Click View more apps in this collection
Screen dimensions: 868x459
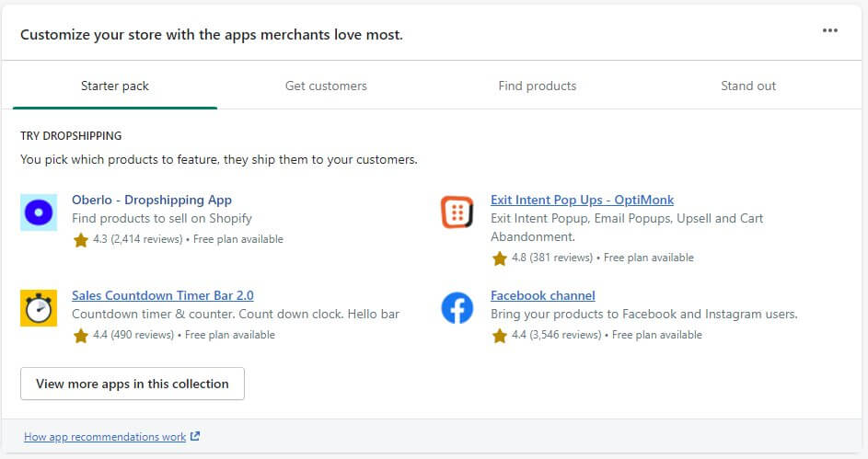click(x=133, y=384)
